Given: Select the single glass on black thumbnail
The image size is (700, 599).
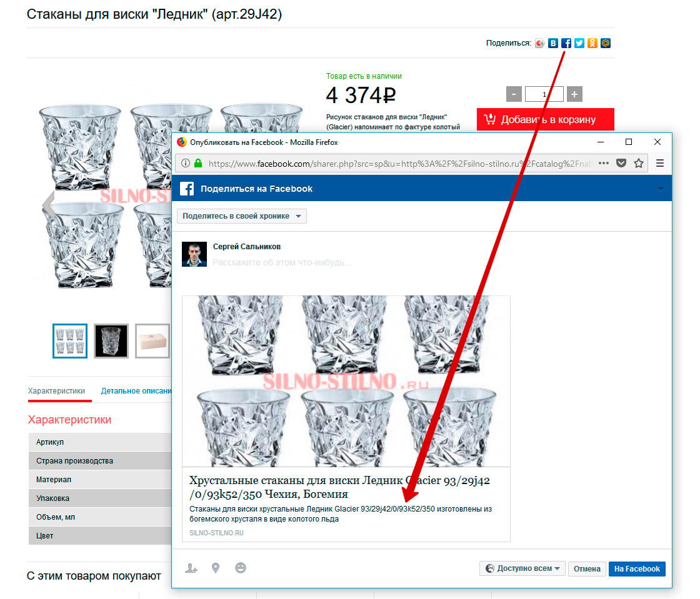Looking at the screenshot, I should point(111,341).
